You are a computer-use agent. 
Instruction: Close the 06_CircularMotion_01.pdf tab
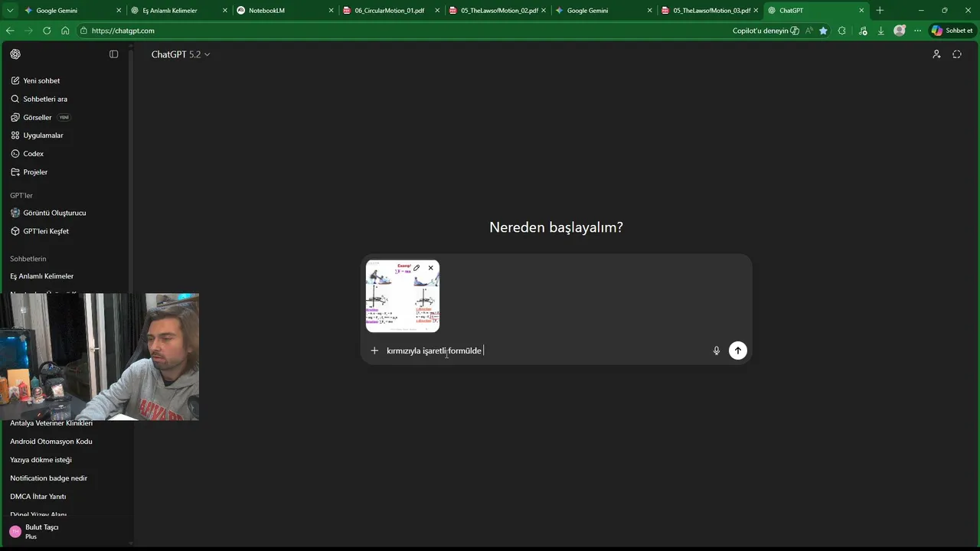coord(437,11)
